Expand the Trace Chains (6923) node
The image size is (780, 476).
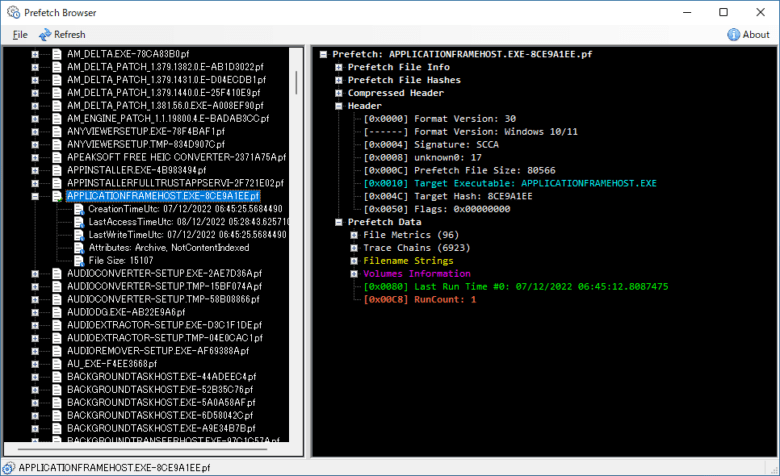(x=354, y=248)
